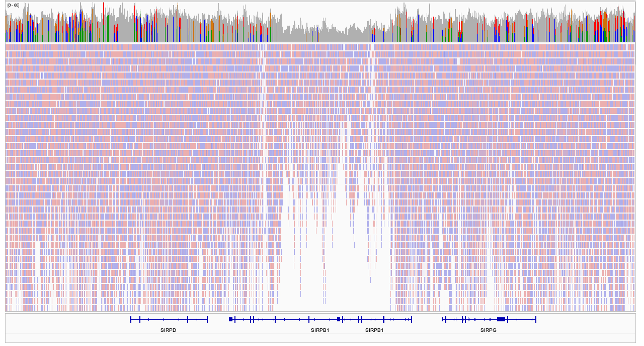Click the leftmost exon of SIRPG gene
644x346 pixels.
click(442, 319)
